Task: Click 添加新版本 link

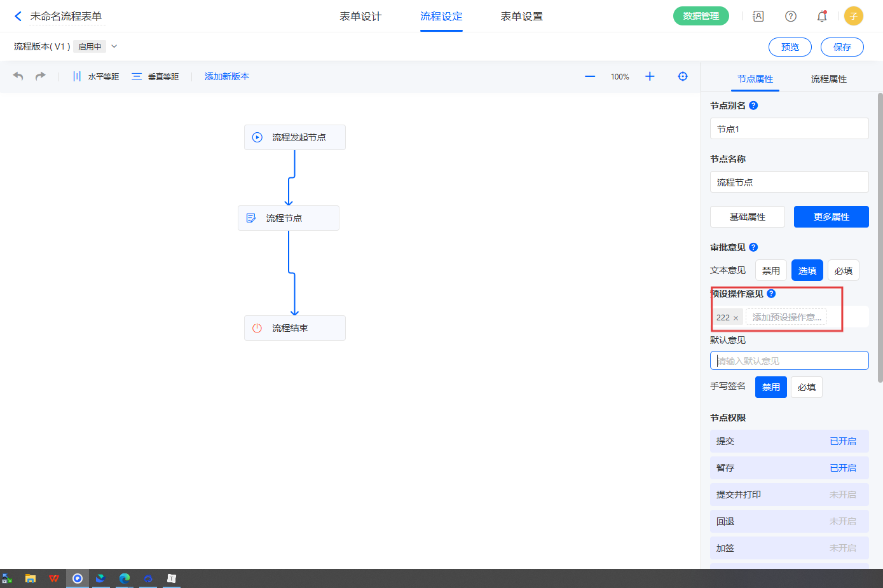Action: pos(227,76)
